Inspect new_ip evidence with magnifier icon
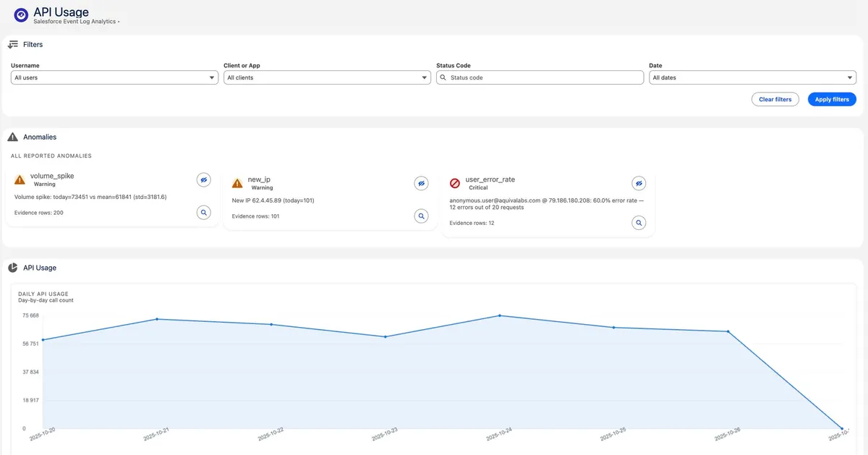868x455 pixels. [421, 216]
